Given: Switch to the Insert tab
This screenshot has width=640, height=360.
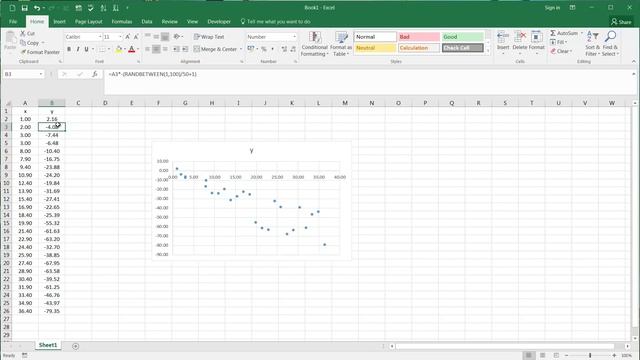Looking at the screenshot, I should (x=60, y=22).
